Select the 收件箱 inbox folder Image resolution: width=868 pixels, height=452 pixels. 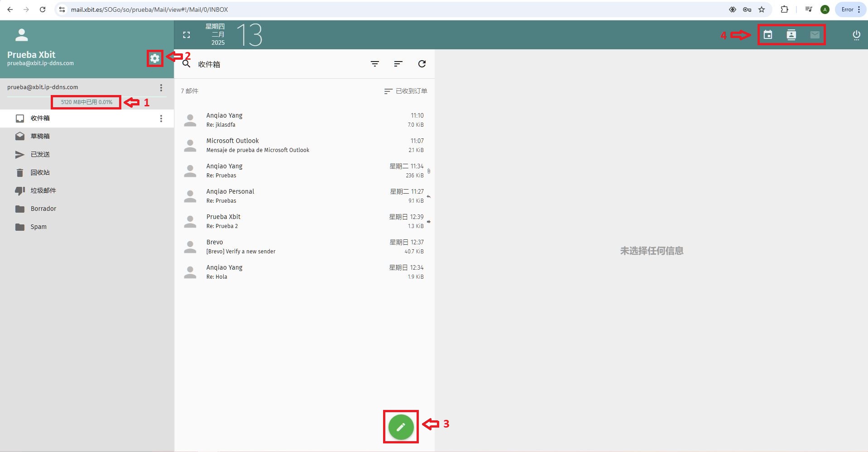pos(87,119)
